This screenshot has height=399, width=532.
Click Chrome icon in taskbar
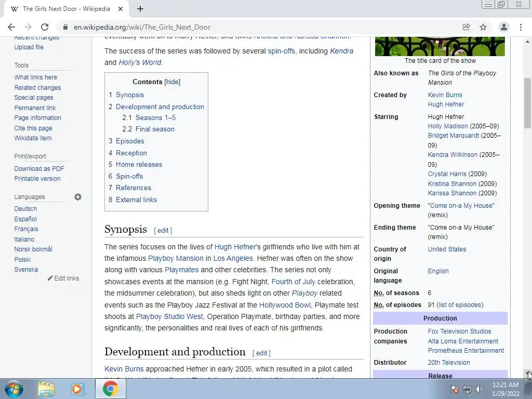click(110, 389)
